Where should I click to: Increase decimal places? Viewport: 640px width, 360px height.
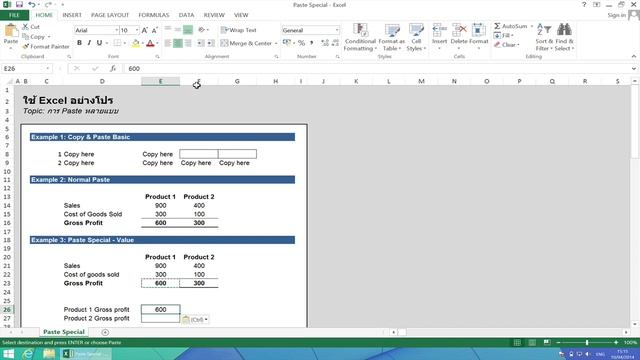pyautogui.click(x=325, y=43)
